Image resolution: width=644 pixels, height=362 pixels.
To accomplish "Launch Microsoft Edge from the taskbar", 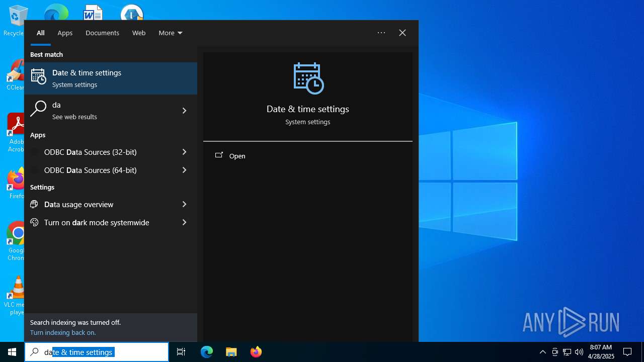I will pos(207,352).
